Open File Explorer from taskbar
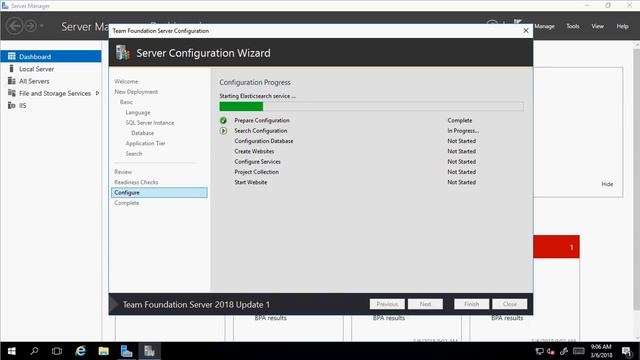The width and height of the screenshot is (640, 360). [x=103, y=351]
